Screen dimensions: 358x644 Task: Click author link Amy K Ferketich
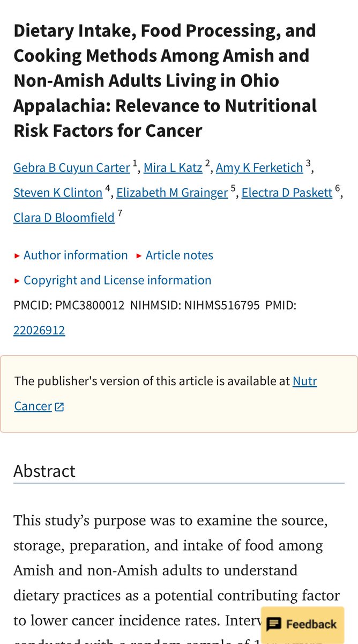(259, 168)
